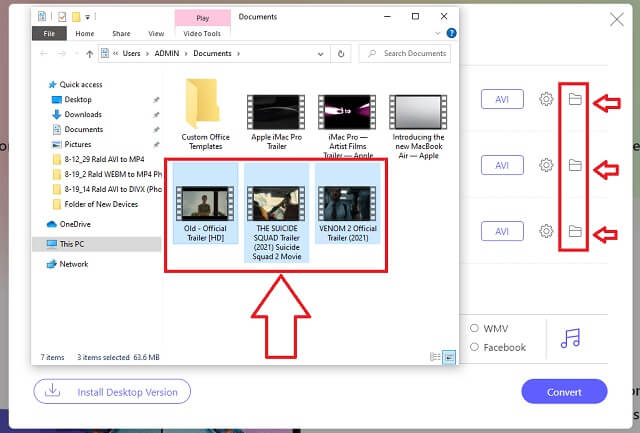This screenshot has width=640, height=433.
Task: Switch to the Share ribbon tab
Action: tap(121, 33)
